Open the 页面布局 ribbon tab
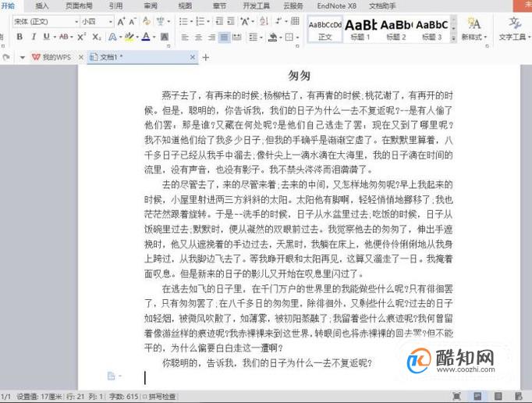This screenshot has height=403, width=532. (x=79, y=5)
